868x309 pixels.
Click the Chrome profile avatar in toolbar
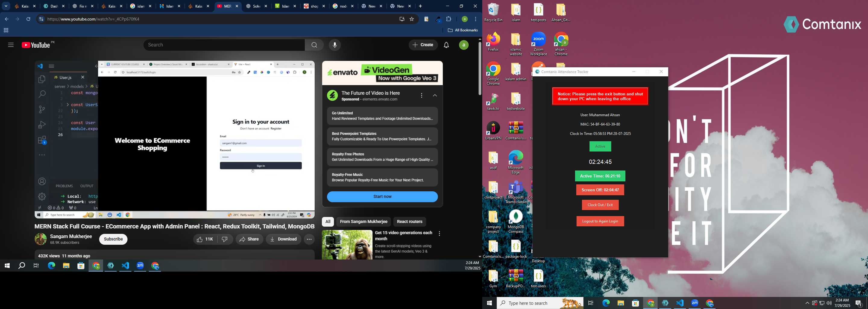click(x=464, y=19)
